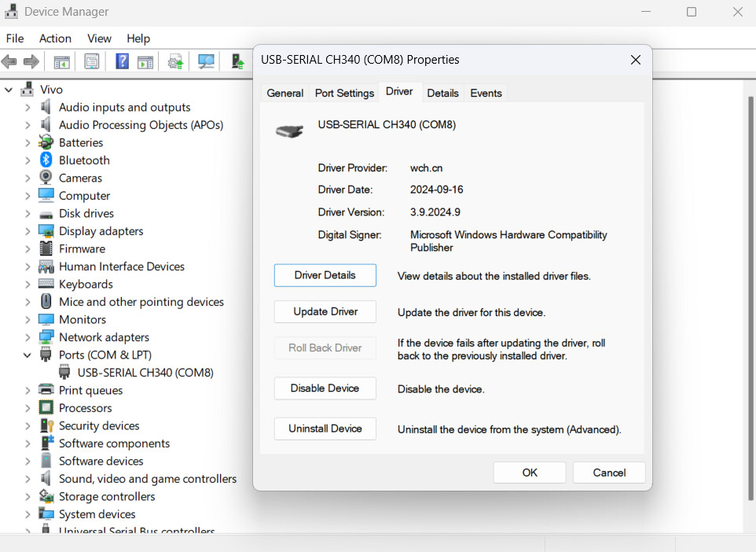Switch to the Port Settings tab
Screen dimensions: 756x552
344,93
